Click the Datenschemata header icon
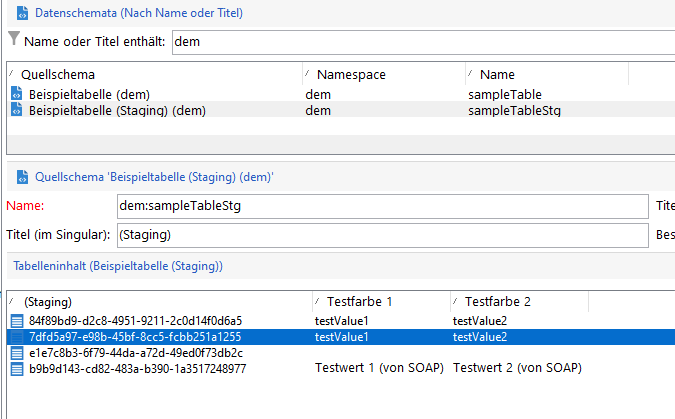Image resolution: width=675 pixels, height=419 pixels. 19,14
